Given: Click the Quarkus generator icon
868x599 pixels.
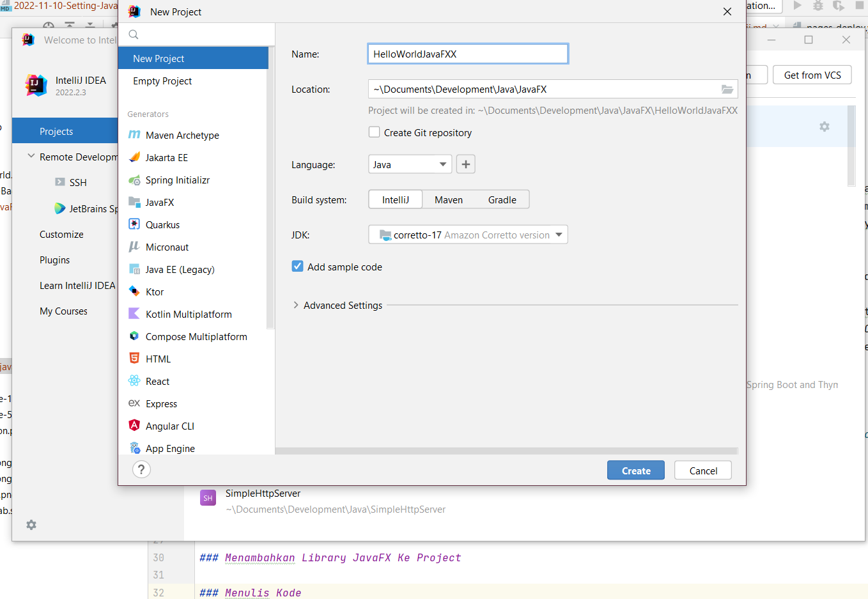Looking at the screenshot, I should pos(134,224).
